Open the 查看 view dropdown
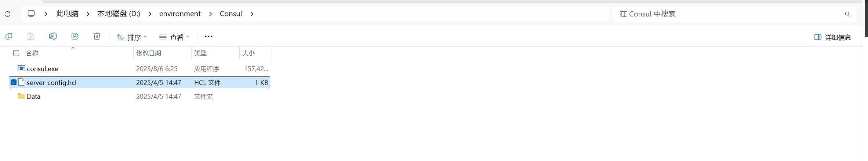Screen dimensions: 868x161 coord(174,37)
